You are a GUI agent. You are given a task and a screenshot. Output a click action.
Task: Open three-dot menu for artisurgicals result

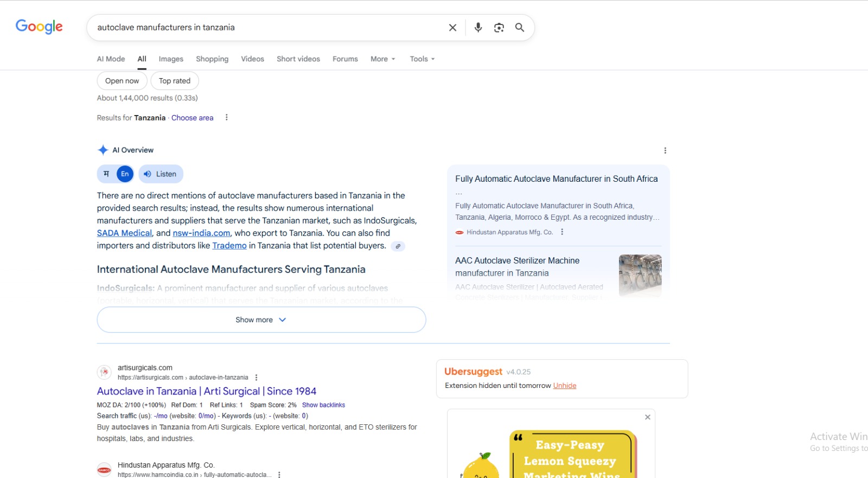tap(257, 378)
